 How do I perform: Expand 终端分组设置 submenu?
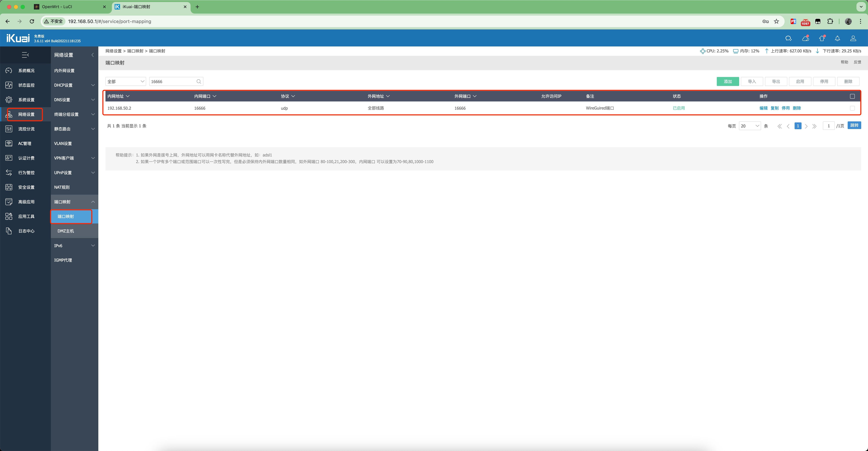tap(93, 114)
